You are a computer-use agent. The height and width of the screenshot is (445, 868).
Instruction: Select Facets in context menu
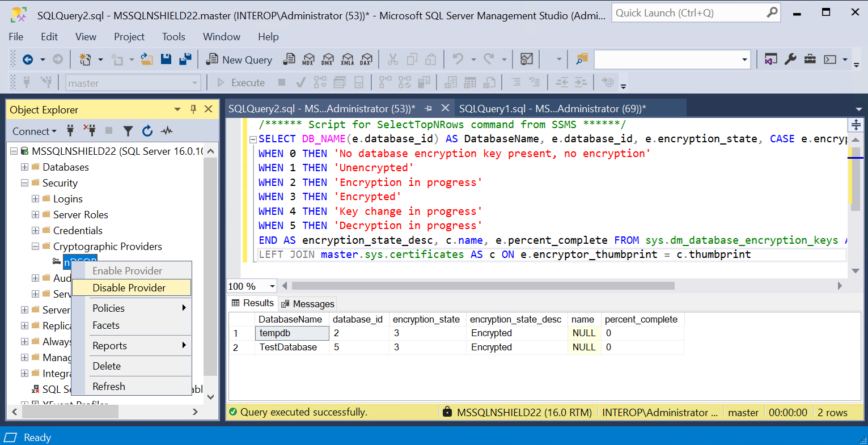[132, 325]
